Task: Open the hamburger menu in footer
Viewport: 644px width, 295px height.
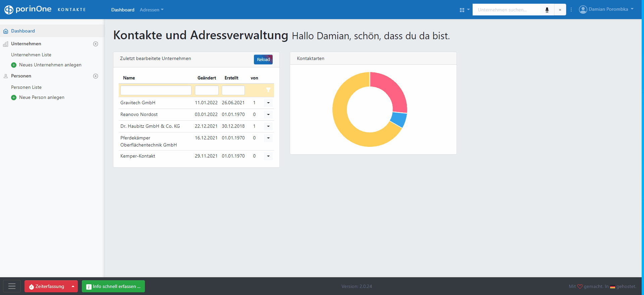Action: [12, 286]
